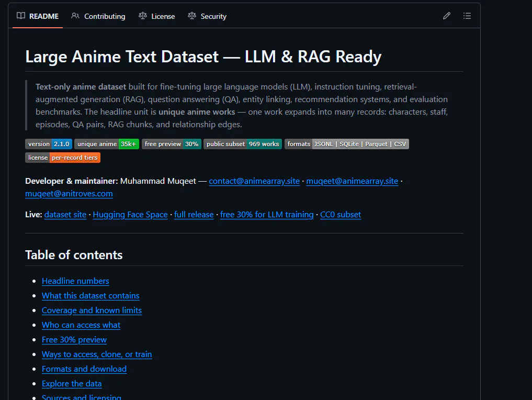The height and width of the screenshot is (400, 532).
Task: Click the unique anime 35k+ badge
Action: tap(107, 144)
